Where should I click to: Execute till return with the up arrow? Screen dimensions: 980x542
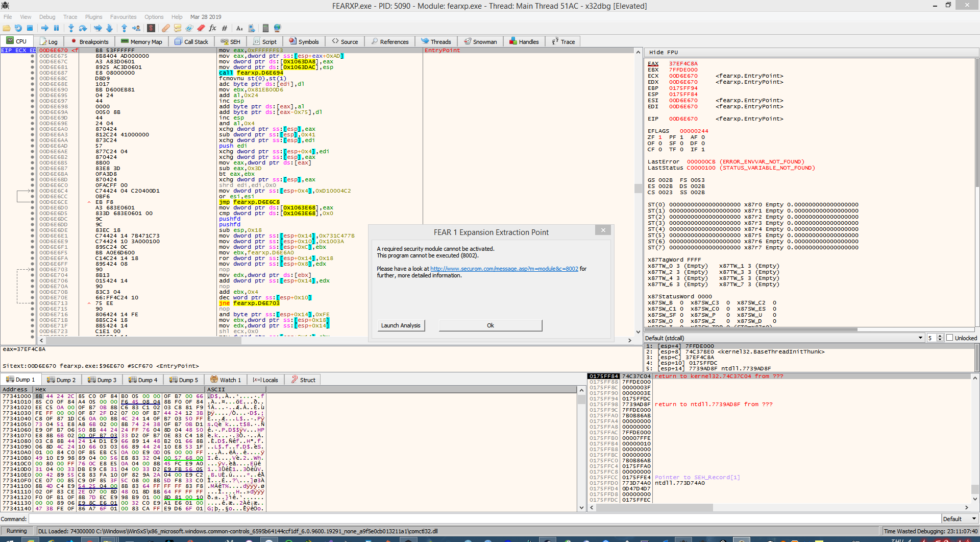point(124,28)
